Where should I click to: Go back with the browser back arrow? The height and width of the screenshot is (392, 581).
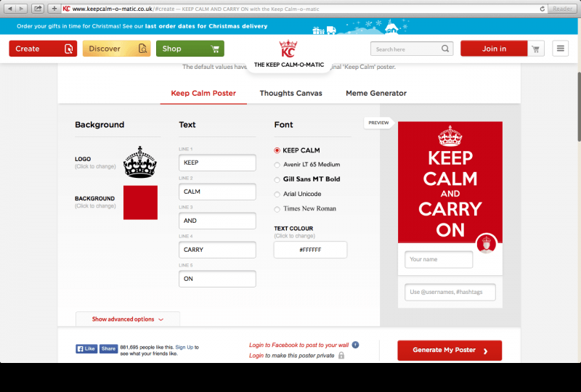pos(10,9)
